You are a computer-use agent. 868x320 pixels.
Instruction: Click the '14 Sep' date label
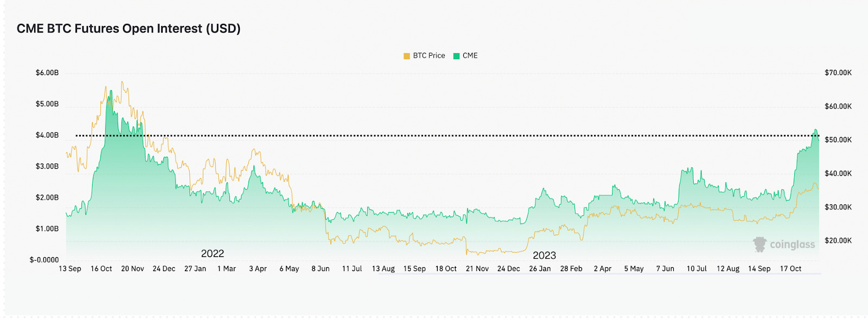759,269
